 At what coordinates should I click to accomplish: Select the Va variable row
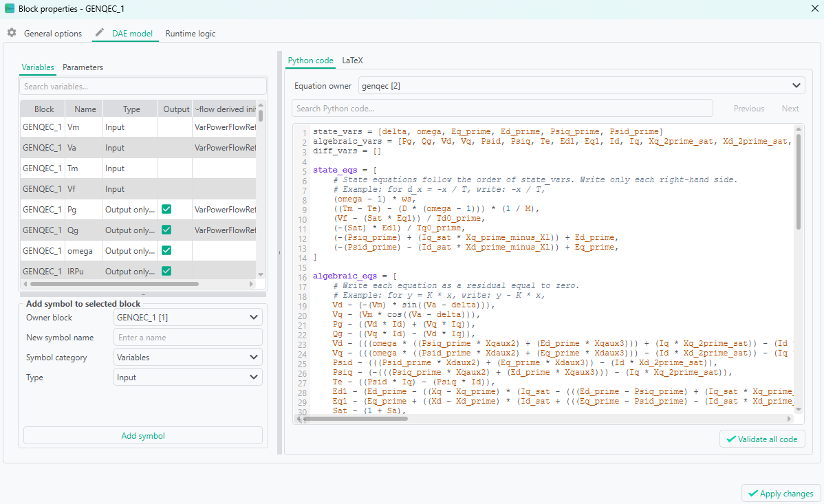click(138, 148)
